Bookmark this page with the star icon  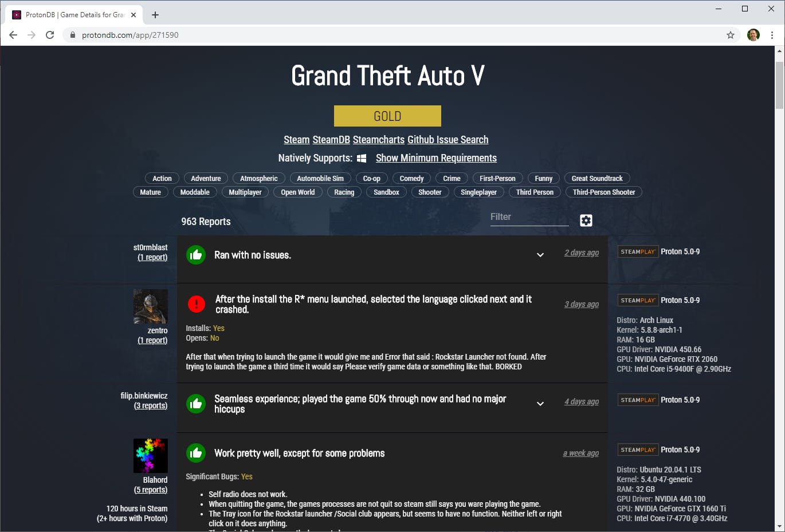click(x=730, y=35)
